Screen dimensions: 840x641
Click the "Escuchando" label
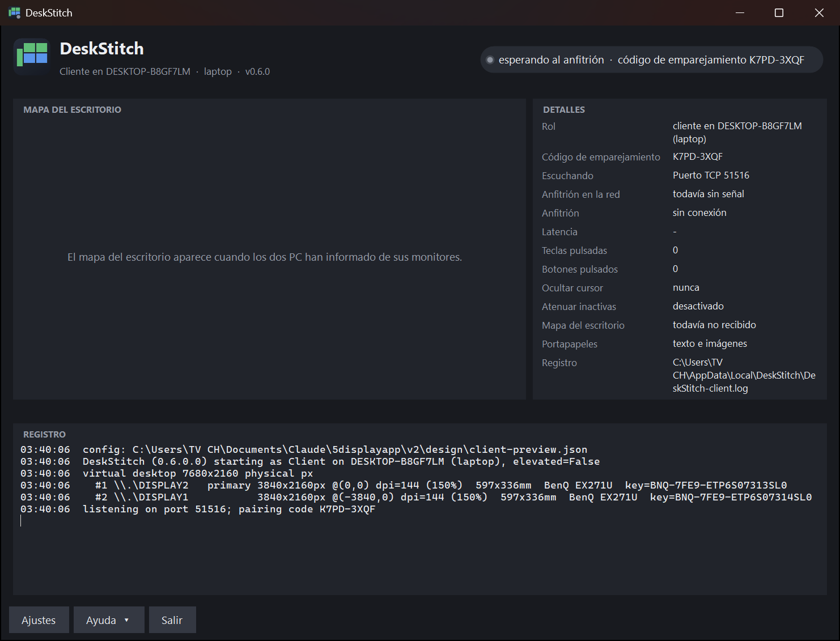(x=567, y=176)
